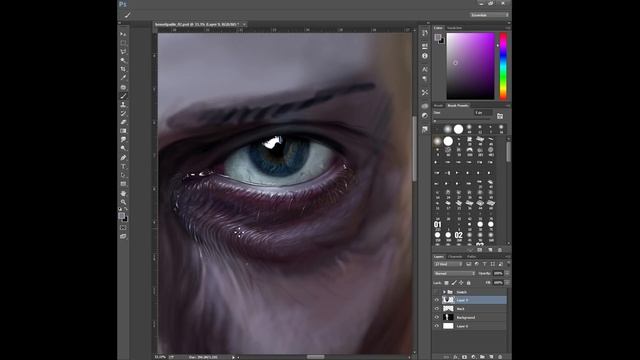The width and height of the screenshot is (640, 360).
Task: Select the Dodge tool
Action: pyautogui.click(x=123, y=148)
